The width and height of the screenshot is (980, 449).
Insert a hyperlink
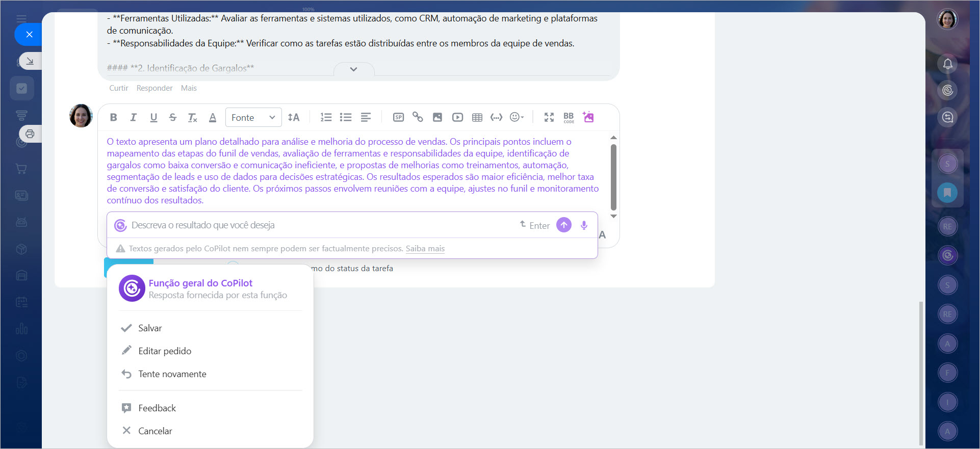(418, 117)
